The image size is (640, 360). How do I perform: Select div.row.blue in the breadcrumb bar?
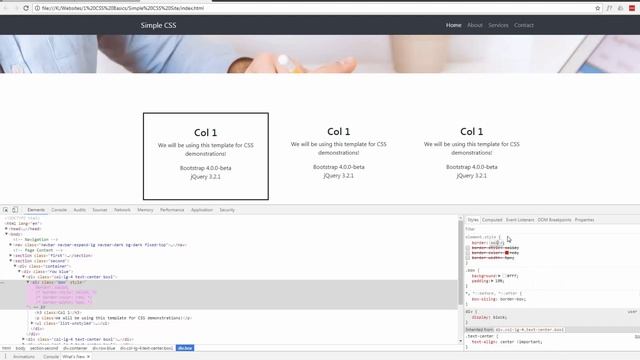pyautogui.click(x=104, y=348)
